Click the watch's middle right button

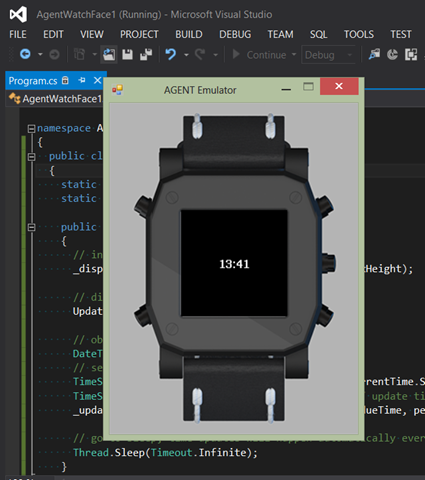(x=329, y=263)
